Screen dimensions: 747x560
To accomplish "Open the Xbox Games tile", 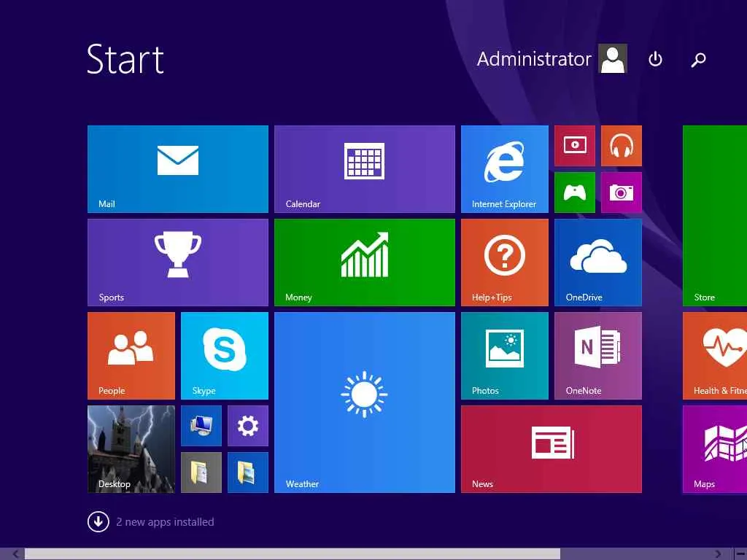I will pos(575,192).
